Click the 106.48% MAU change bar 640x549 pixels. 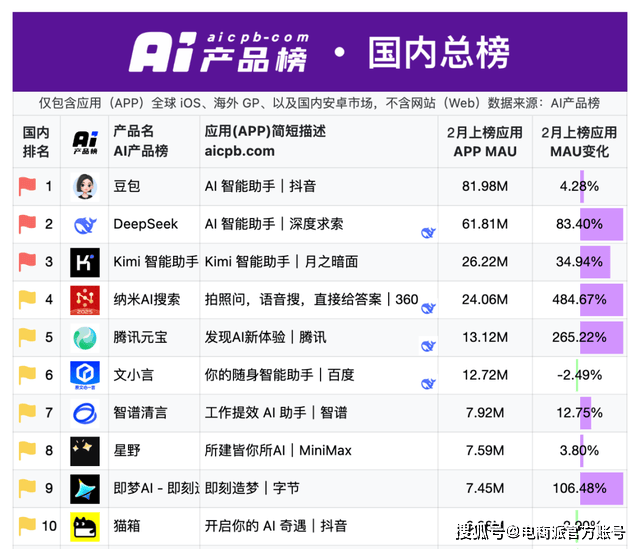[602, 489]
